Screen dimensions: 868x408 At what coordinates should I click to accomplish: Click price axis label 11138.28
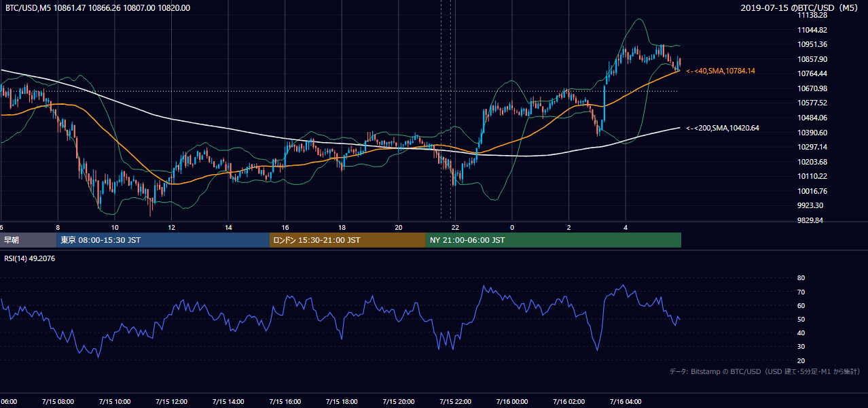pos(812,15)
